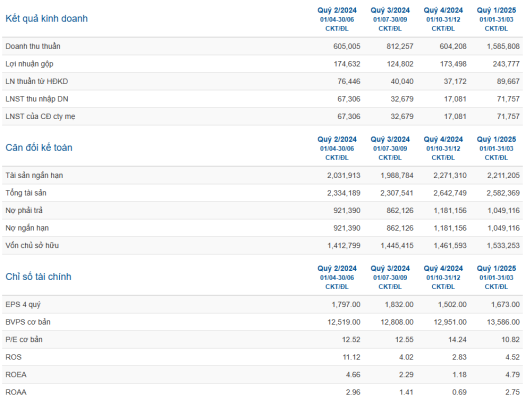The image size is (526, 400).
Task: Select Quý 1/2025 header in Kết quả kinh doanh
Action: pos(496,10)
